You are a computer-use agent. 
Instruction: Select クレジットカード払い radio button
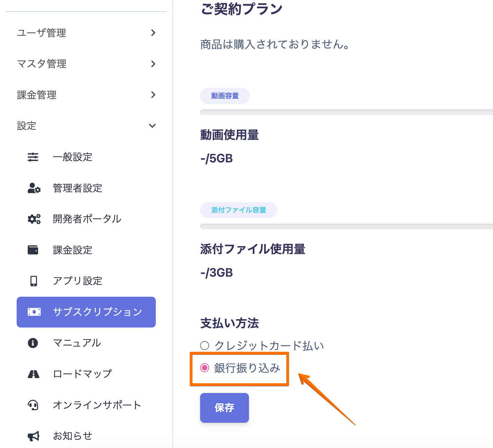point(205,346)
